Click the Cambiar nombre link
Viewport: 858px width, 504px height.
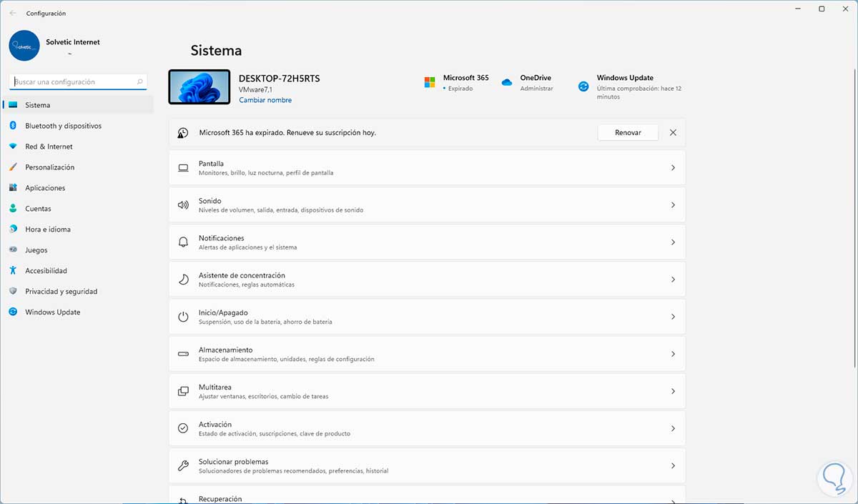coord(265,100)
